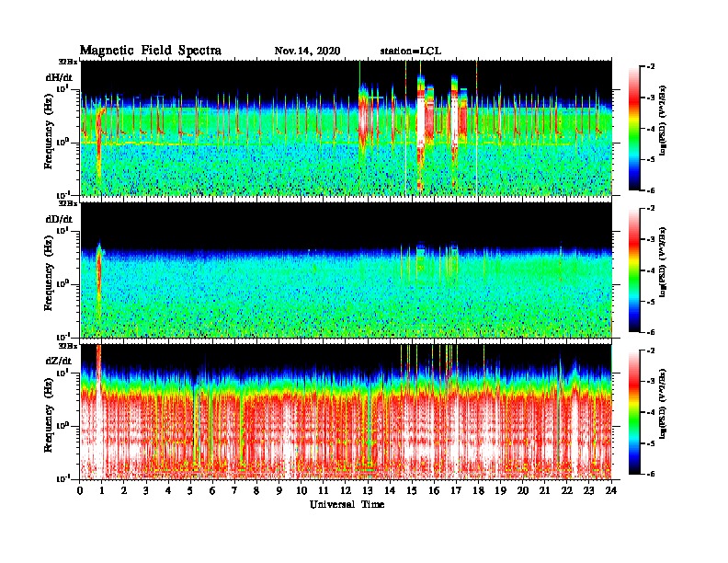Click hour tick label "23" on time axis
This screenshot has height=563, width=728.
click(589, 490)
